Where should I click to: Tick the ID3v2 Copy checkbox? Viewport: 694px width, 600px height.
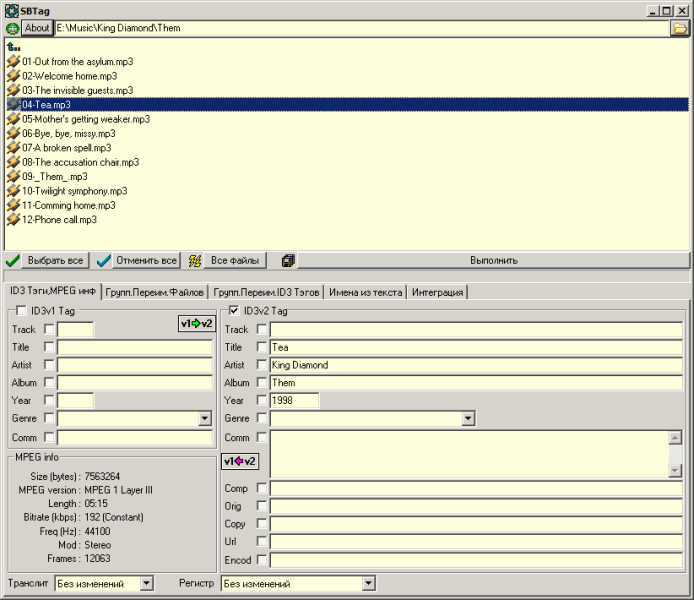tap(262, 523)
